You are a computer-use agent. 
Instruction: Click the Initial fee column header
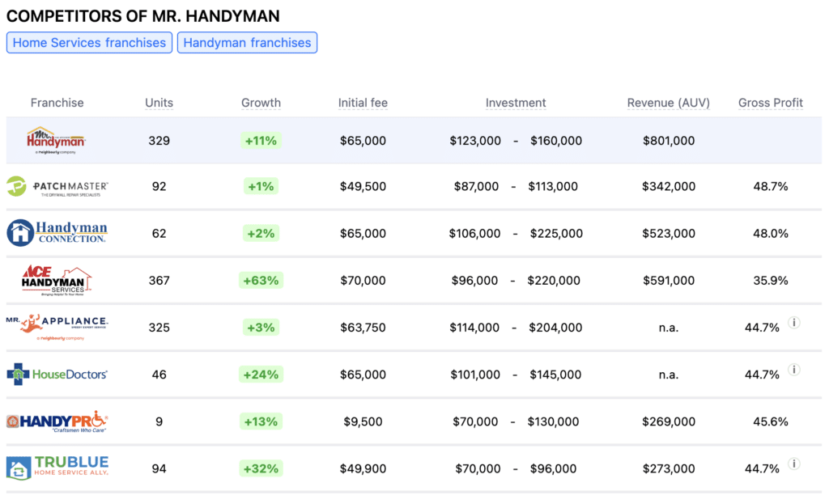(x=363, y=103)
